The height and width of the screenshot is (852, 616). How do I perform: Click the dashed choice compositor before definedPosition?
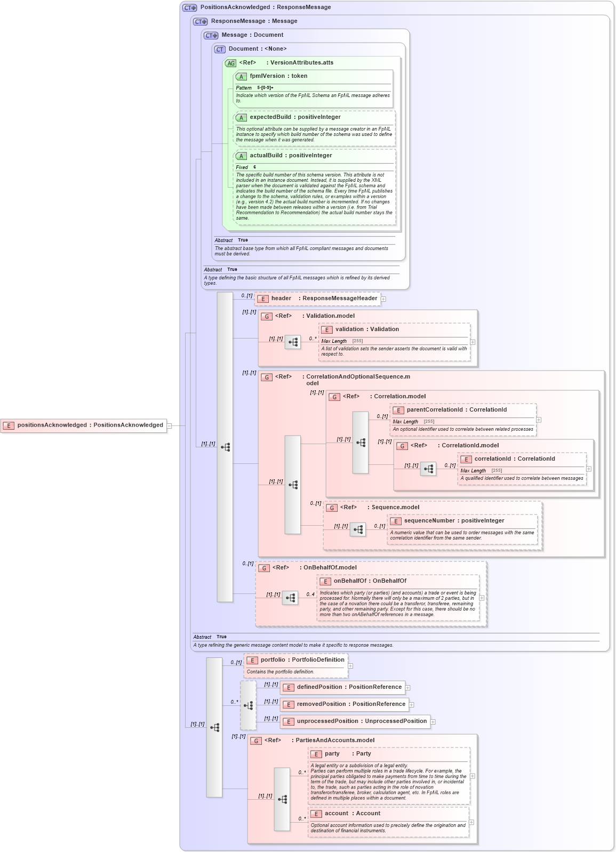(248, 705)
